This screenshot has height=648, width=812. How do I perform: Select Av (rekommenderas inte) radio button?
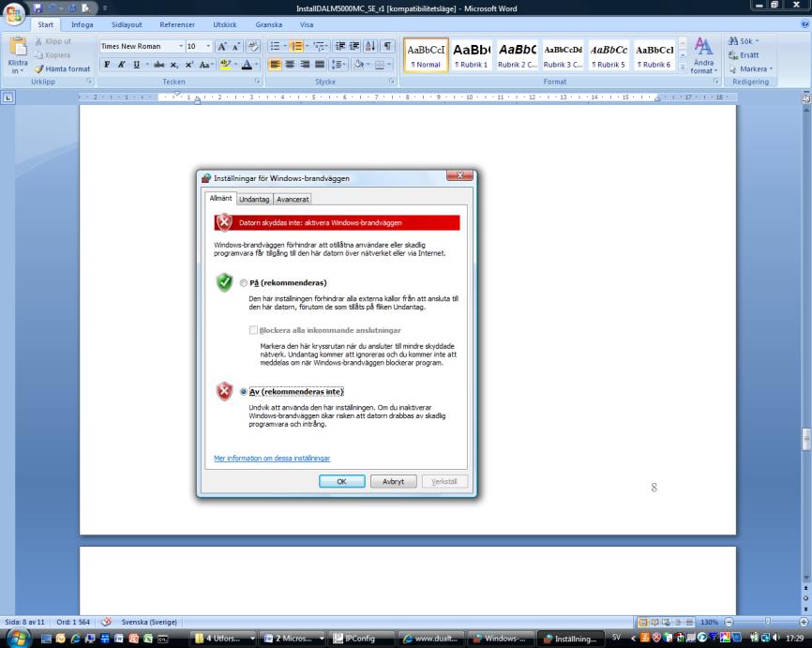(244, 392)
